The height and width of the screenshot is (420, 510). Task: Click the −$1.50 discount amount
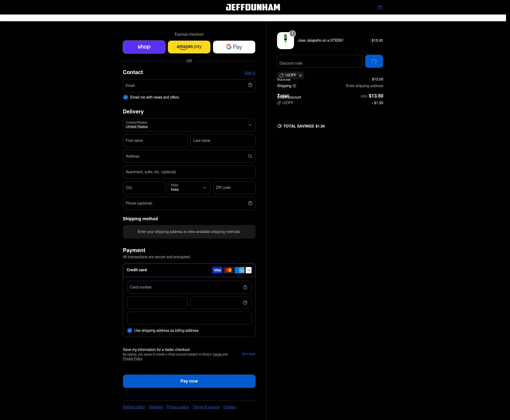[x=377, y=103]
